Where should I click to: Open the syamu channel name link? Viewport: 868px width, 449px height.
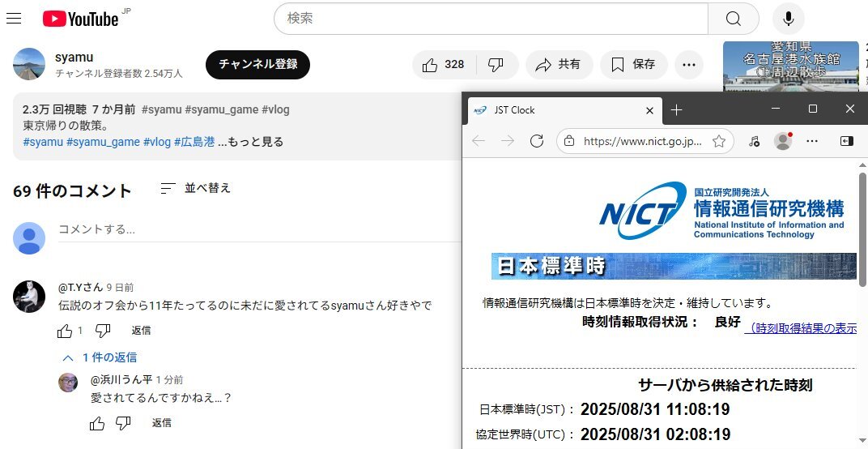click(x=74, y=57)
